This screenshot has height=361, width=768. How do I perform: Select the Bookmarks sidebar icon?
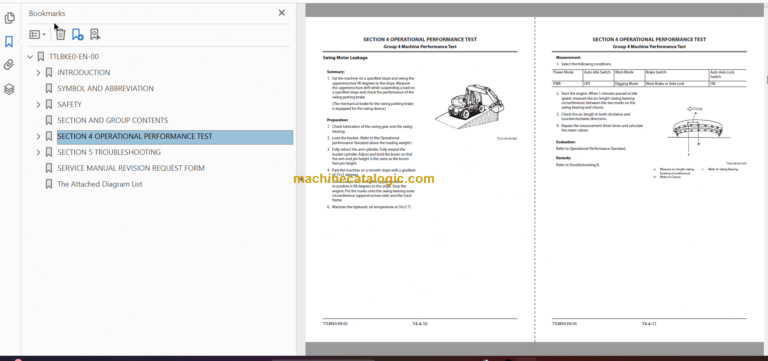pyautogui.click(x=9, y=42)
